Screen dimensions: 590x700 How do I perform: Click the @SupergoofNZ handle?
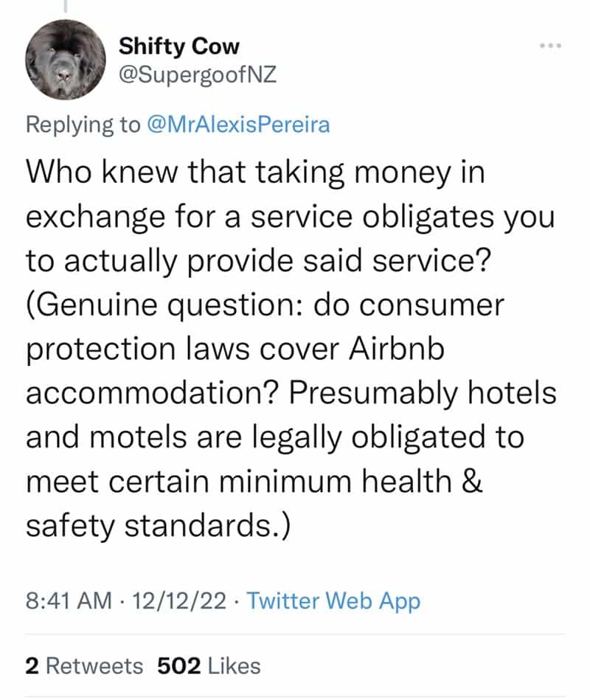coord(197,76)
